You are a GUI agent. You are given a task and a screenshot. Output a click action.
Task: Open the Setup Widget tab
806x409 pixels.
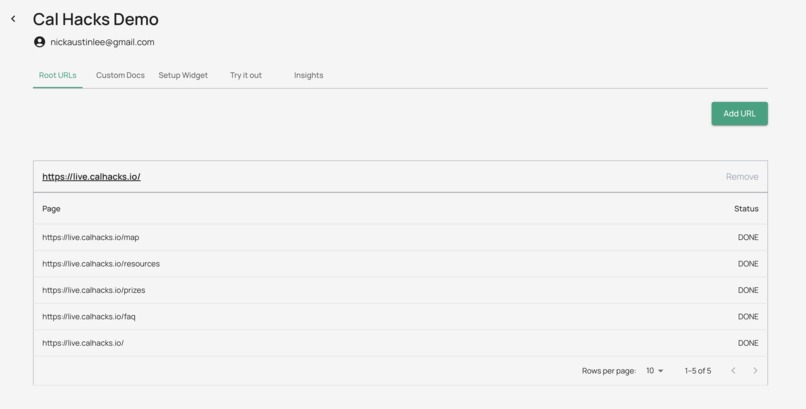183,75
